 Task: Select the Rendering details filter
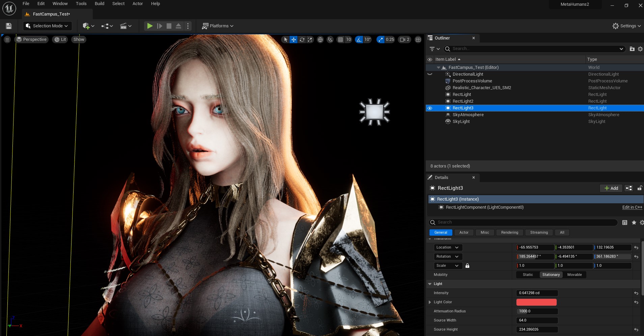pos(509,233)
